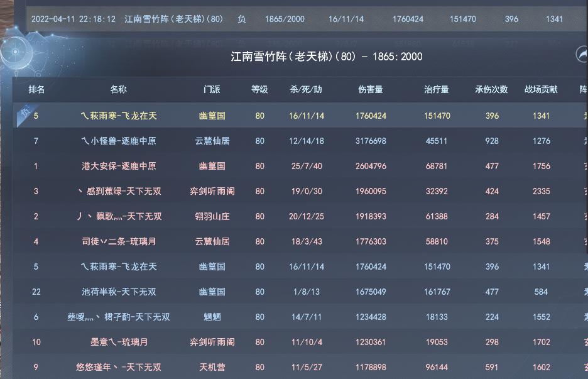Click rank number 22
Viewport: 588px width, 379px height.
36,292
